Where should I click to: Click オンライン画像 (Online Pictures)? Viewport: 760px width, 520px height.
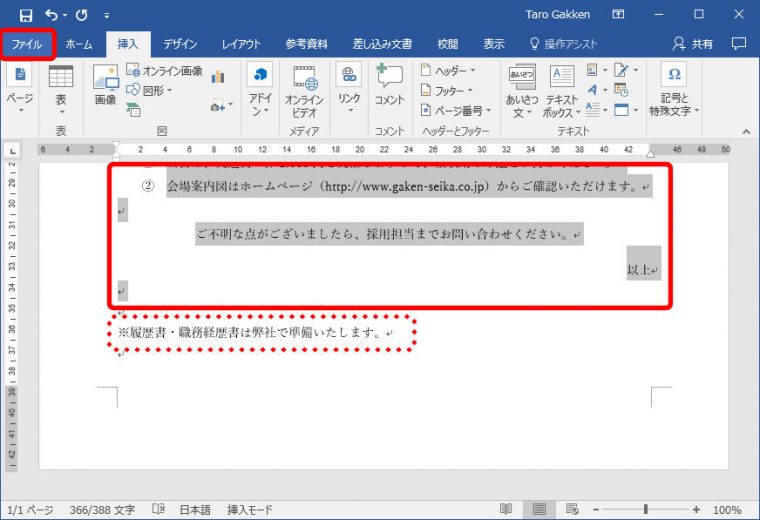(x=164, y=71)
